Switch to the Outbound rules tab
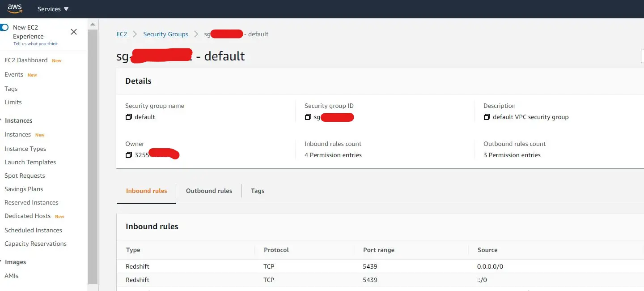Screen dimensions: 644x291 209,191
